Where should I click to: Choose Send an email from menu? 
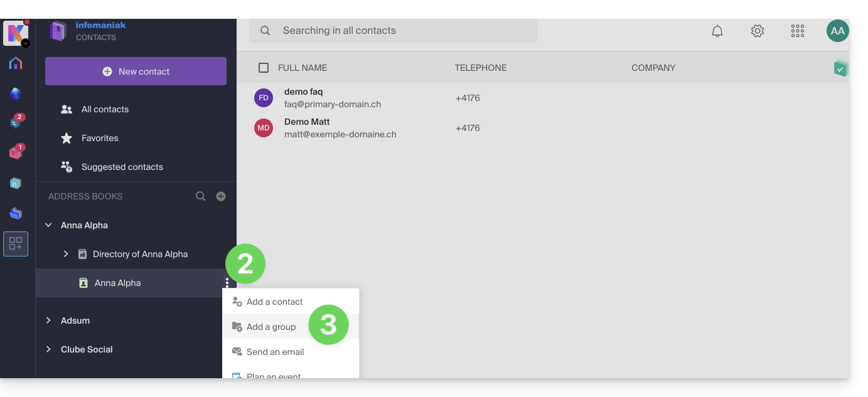[291, 352]
